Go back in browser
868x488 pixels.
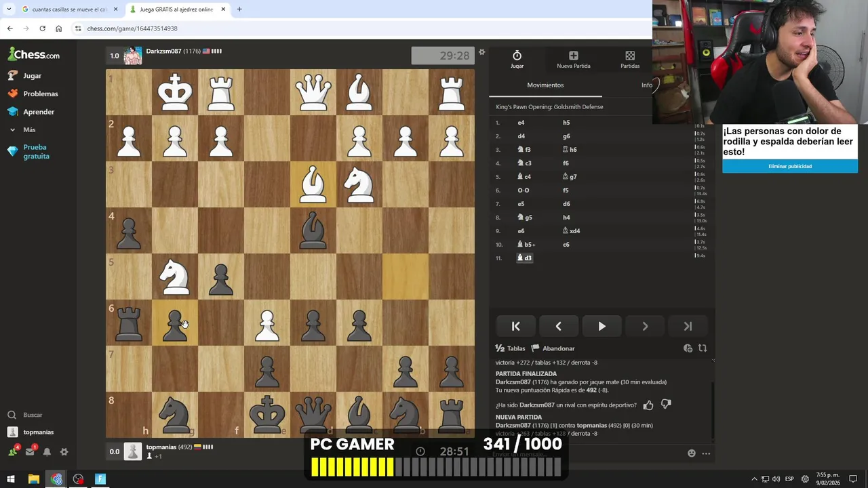tap(9, 28)
